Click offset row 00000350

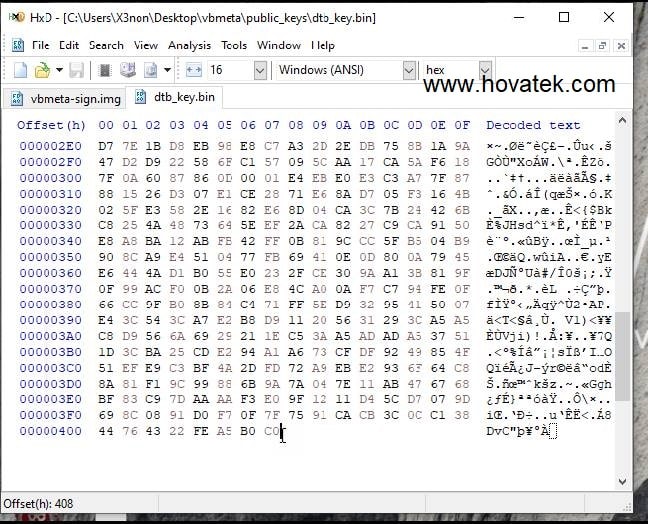point(50,257)
